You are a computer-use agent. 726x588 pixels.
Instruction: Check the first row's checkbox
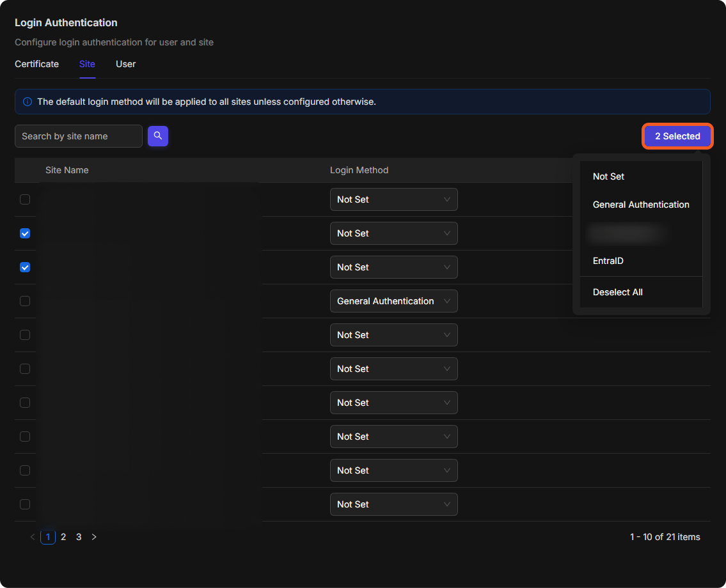[25, 199]
